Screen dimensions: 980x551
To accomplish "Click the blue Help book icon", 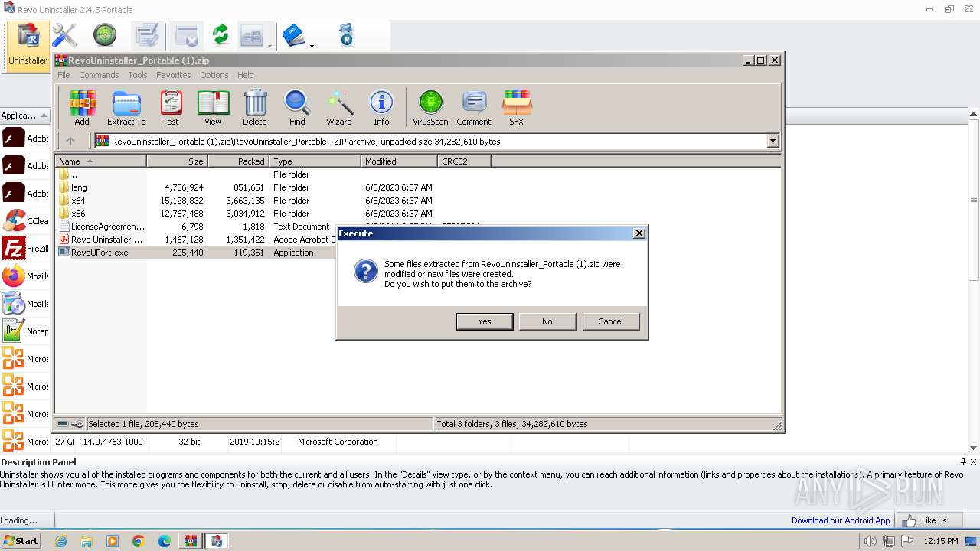I will click(x=294, y=35).
